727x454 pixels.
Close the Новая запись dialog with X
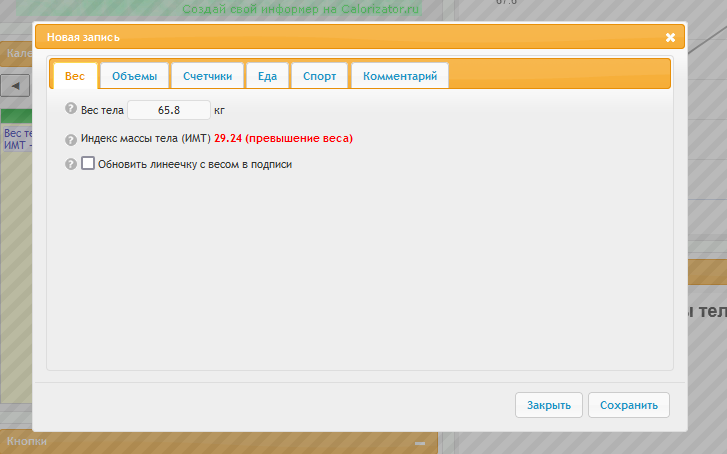(x=670, y=38)
